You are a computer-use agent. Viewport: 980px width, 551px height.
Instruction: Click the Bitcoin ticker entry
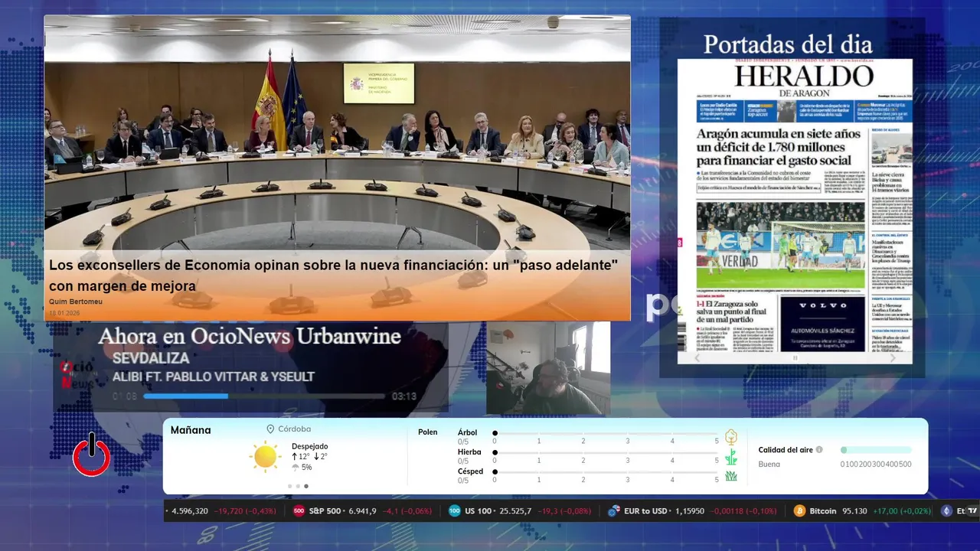pos(861,511)
